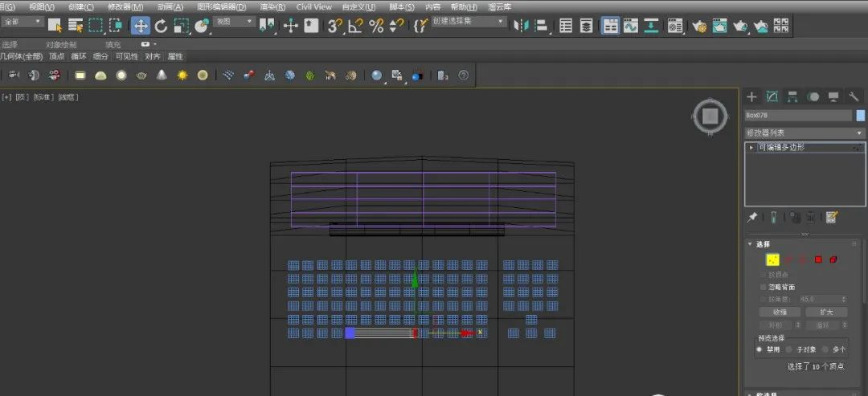Click the Align tool icon
Viewport: 868px width, 396px height.
[x=542, y=26]
